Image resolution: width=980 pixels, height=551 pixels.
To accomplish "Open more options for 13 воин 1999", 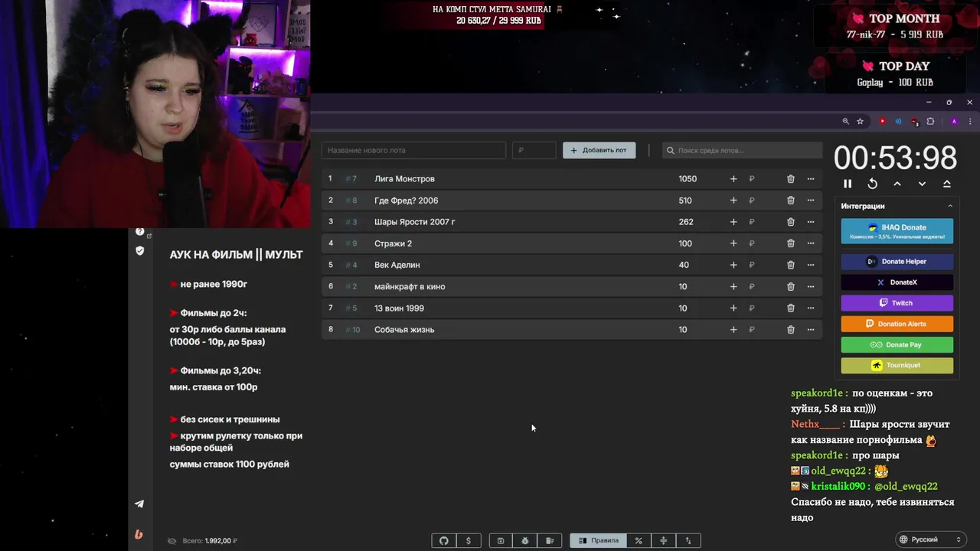I will pos(811,308).
